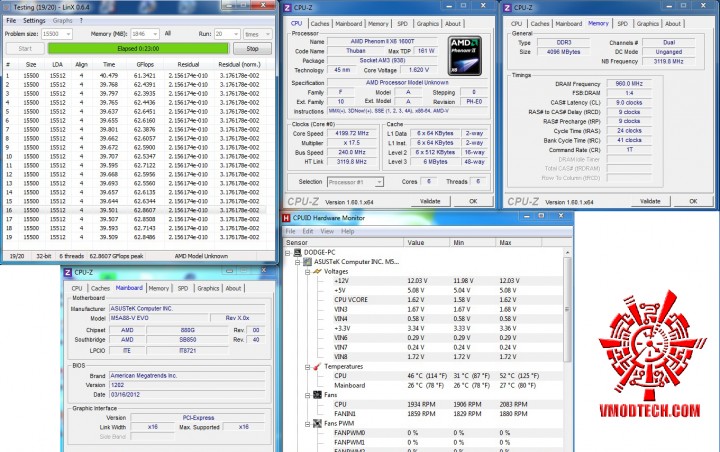Click the red H icon of CPUID Hardware Monitor
720x452 pixels.
pos(287,218)
